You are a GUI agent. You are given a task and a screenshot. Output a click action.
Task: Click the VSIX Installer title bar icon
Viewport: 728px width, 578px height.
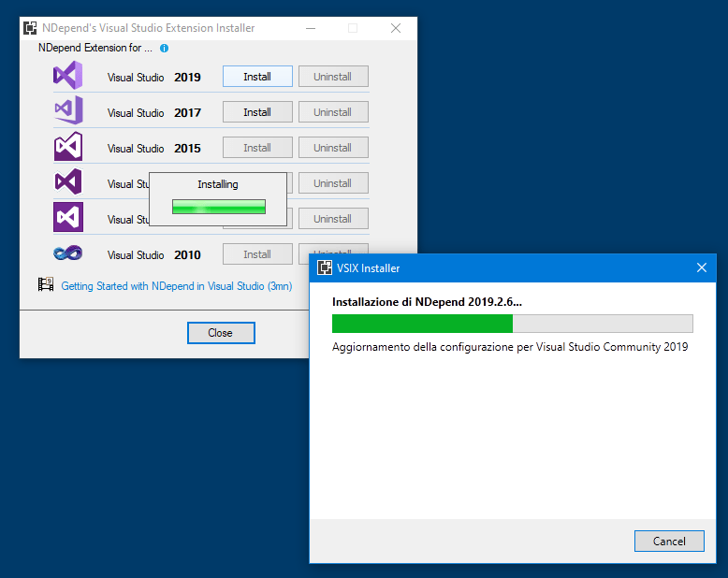point(325,267)
